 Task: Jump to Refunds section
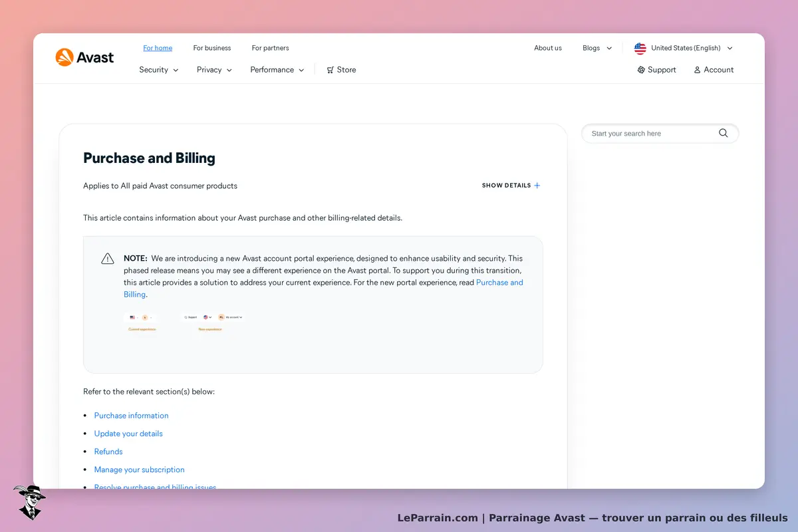(x=108, y=452)
